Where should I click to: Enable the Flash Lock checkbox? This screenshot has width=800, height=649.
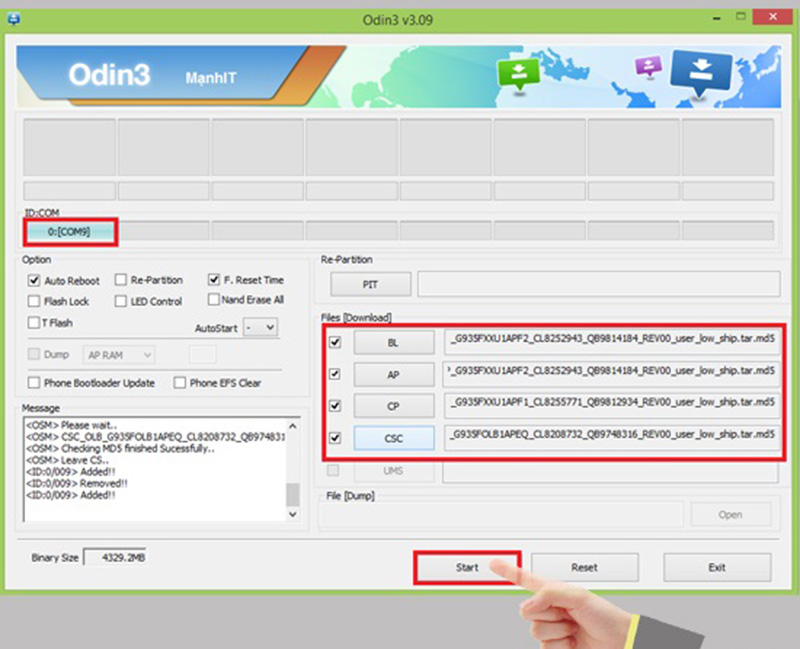(34, 301)
